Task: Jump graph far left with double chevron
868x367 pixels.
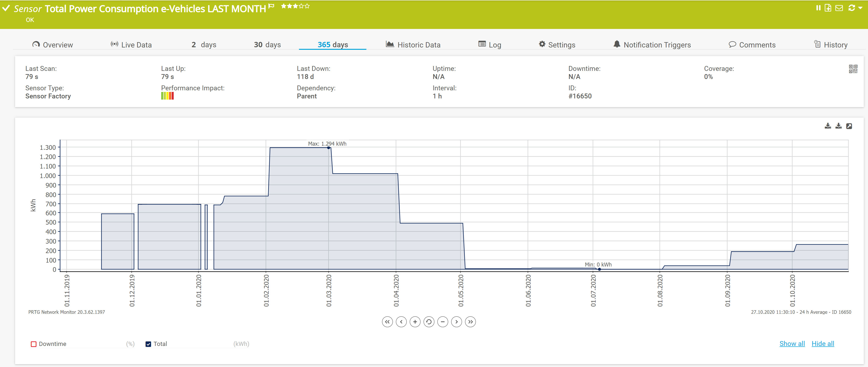Action: pyautogui.click(x=387, y=322)
